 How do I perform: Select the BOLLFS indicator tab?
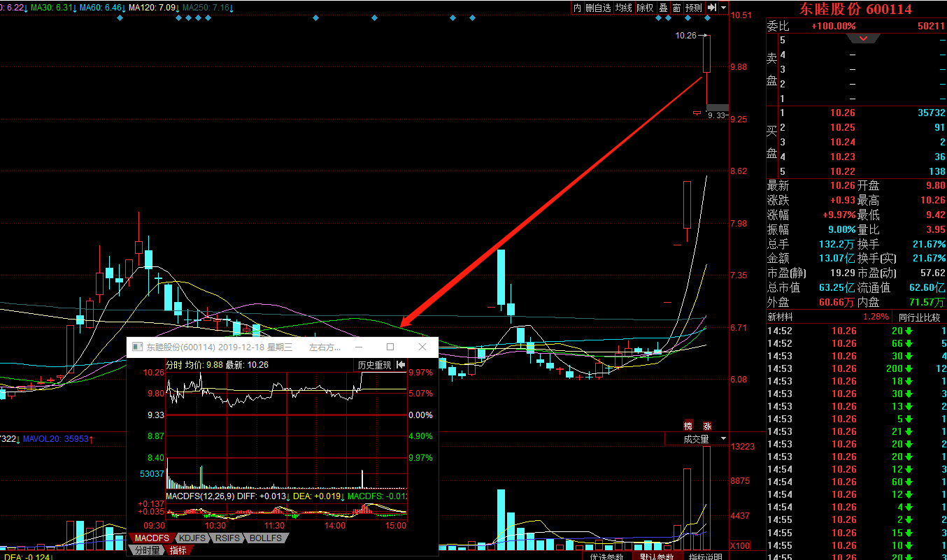(x=265, y=538)
